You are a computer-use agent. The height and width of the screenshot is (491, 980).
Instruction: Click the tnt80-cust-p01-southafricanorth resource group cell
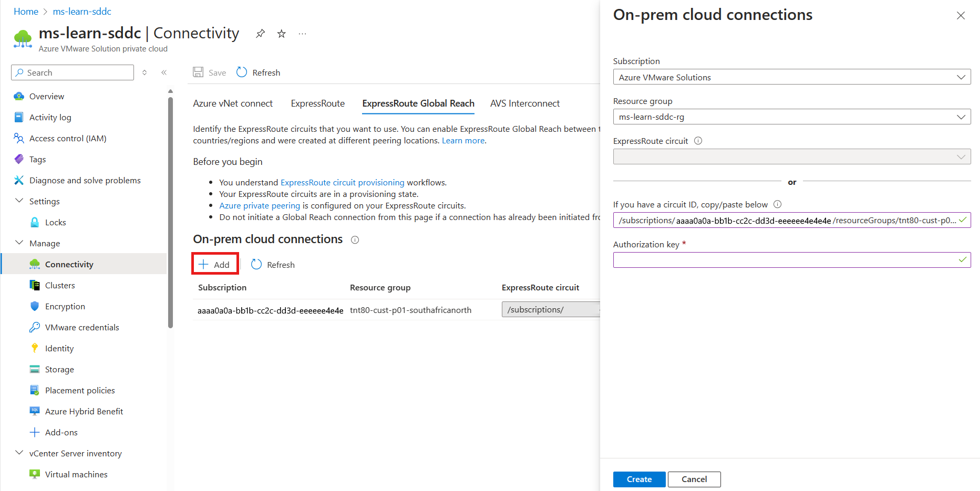click(x=410, y=310)
